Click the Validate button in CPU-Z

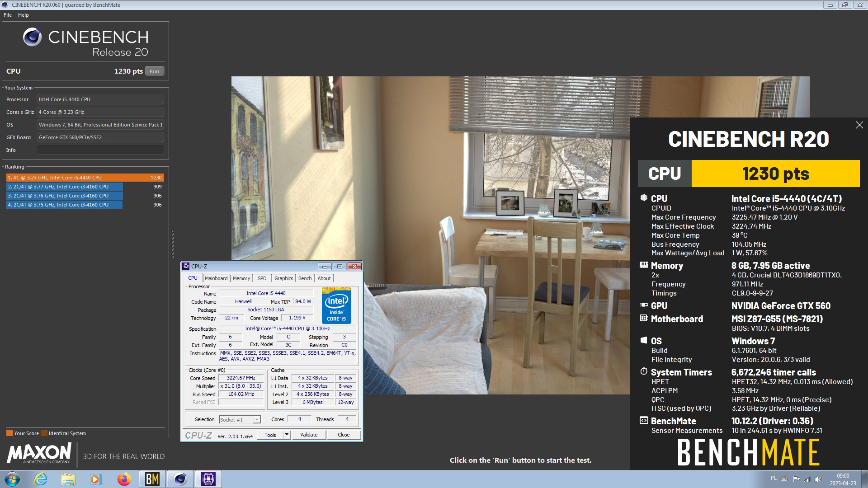pos(309,435)
